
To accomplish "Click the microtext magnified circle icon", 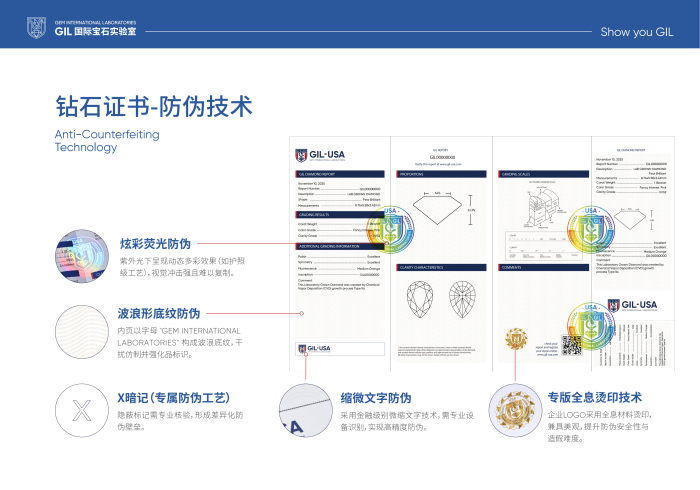I will pyautogui.click(x=305, y=410).
